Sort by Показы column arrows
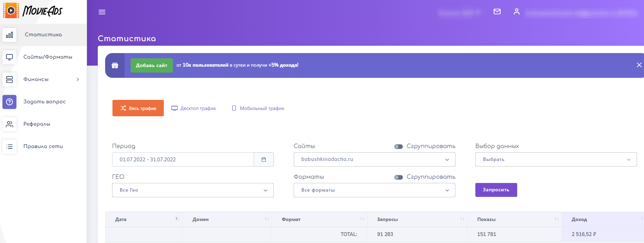Screen dimensions: 644x243 tap(556, 219)
